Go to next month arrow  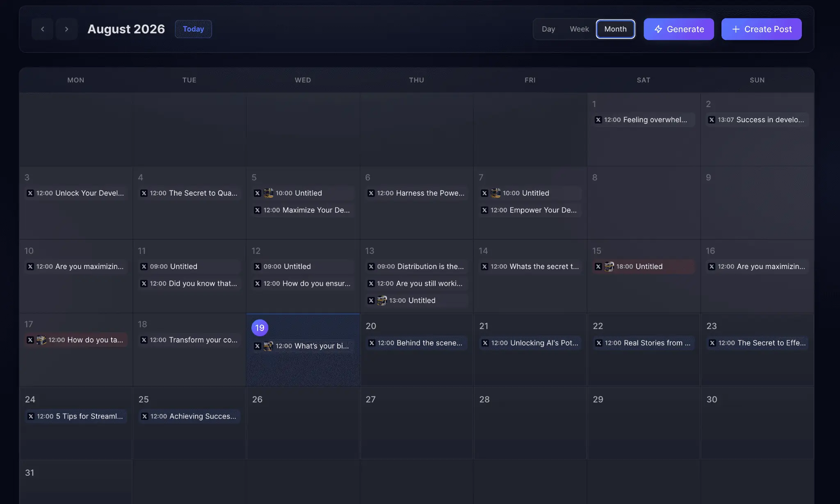[66, 29]
